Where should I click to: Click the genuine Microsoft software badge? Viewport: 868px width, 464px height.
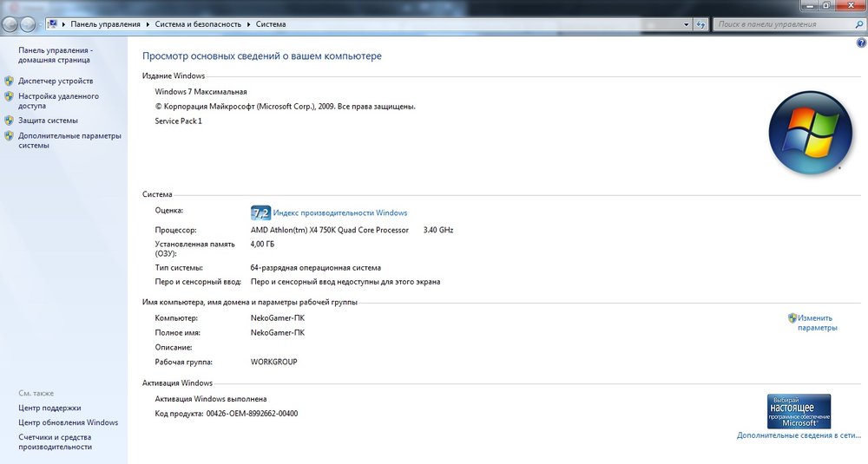tap(799, 411)
